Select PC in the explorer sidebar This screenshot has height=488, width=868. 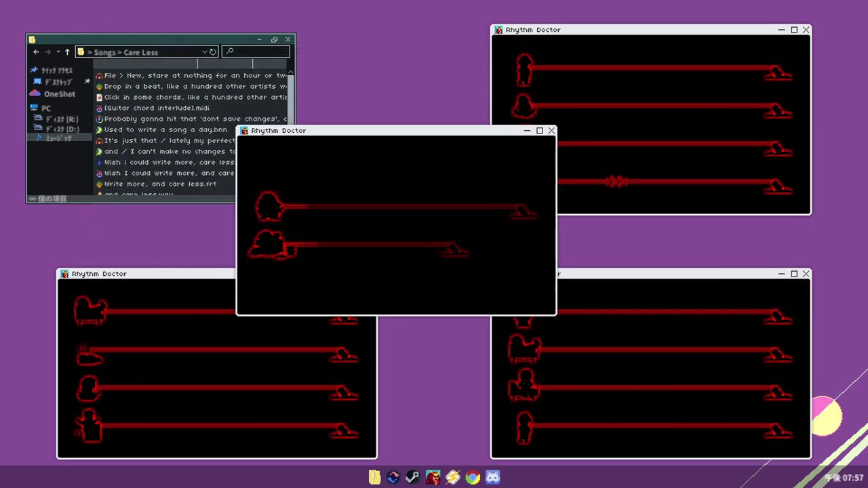pyautogui.click(x=41, y=108)
